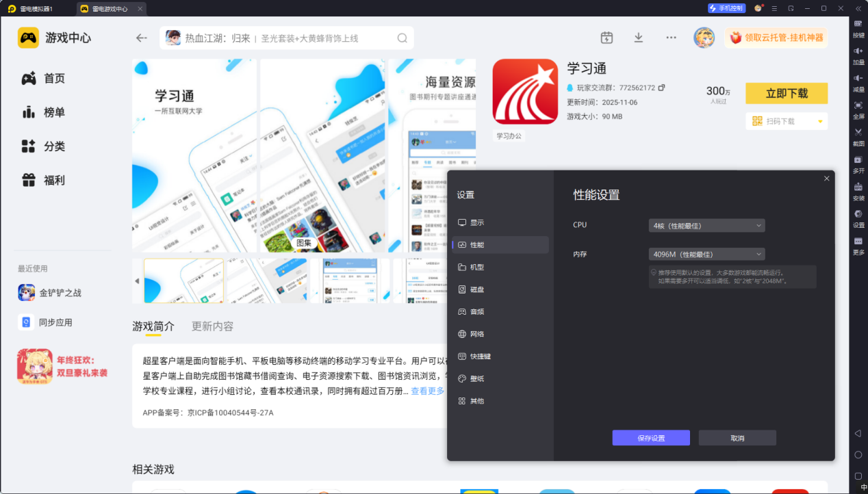
Task: Click the 学习通 red app icon
Action: pyautogui.click(x=526, y=92)
